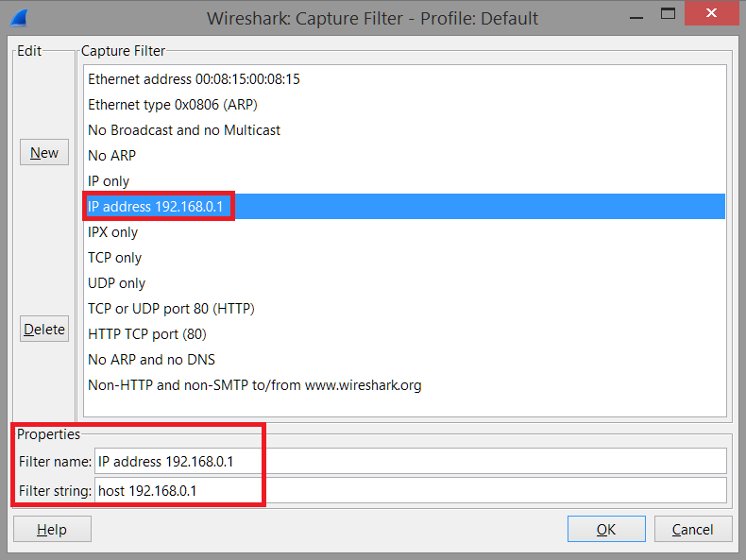Screen dimensions: 746x560
Task: Remove selected filter with Delete button
Action: coord(44,329)
